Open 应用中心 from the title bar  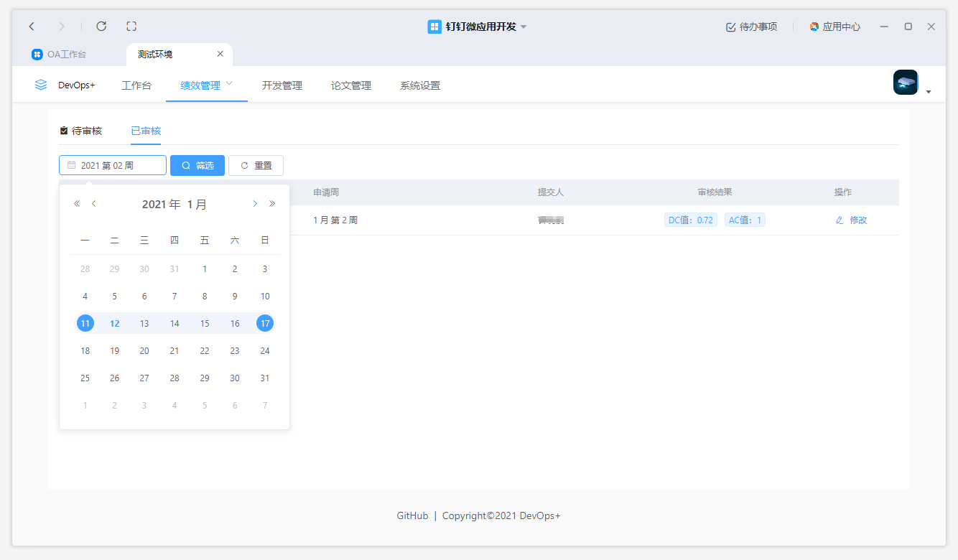coord(834,27)
